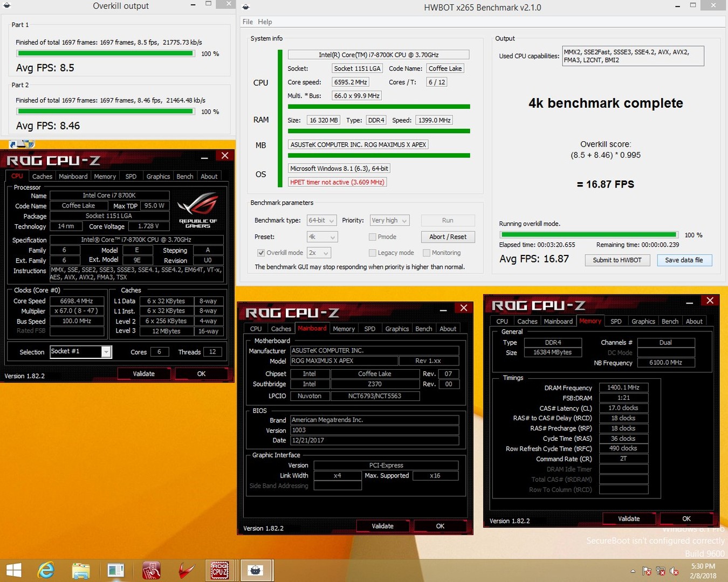The image size is (728, 582).
Task: Show hidden system tray icons
Action: point(633,571)
